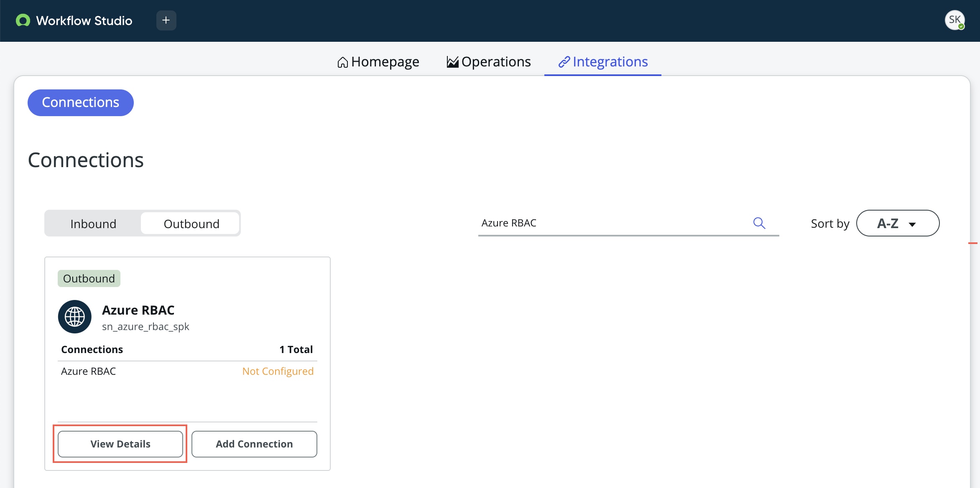The width and height of the screenshot is (980, 488).
Task: Open the SK user avatar menu
Action: point(955,20)
